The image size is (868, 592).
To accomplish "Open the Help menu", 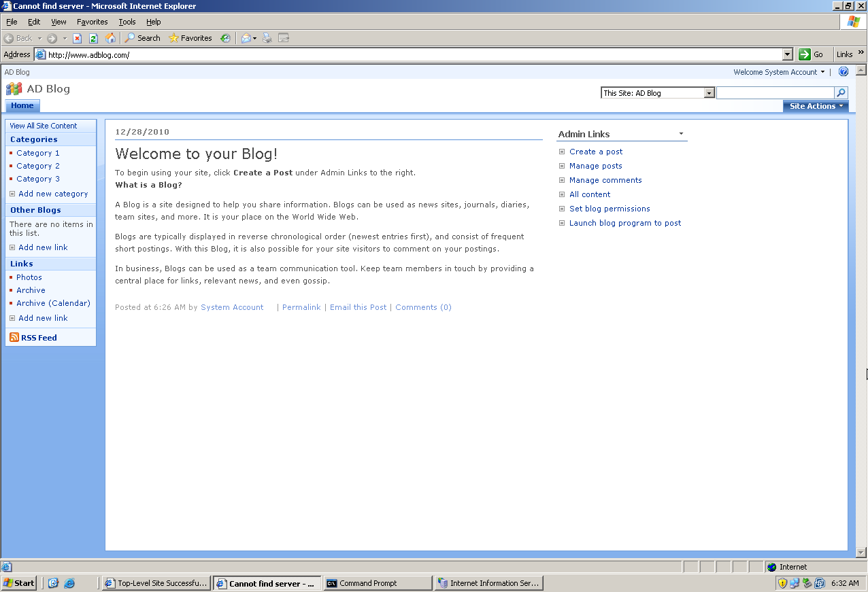I will [154, 22].
